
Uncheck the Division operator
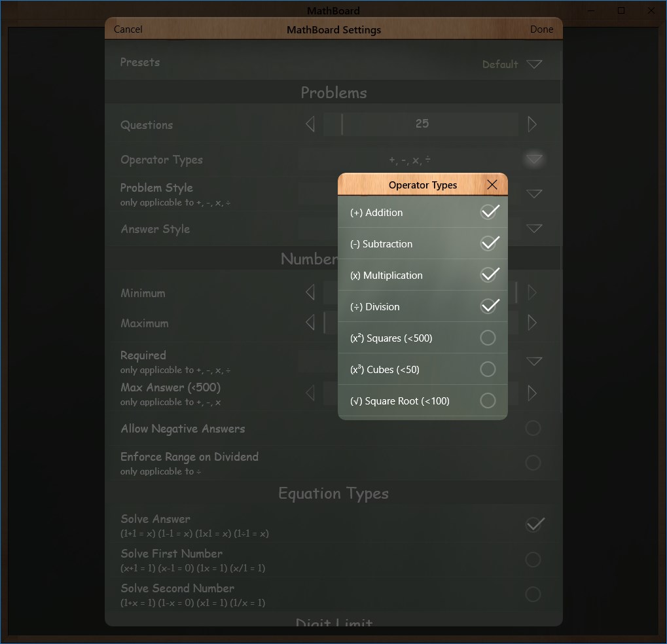pyautogui.click(x=488, y=306)
